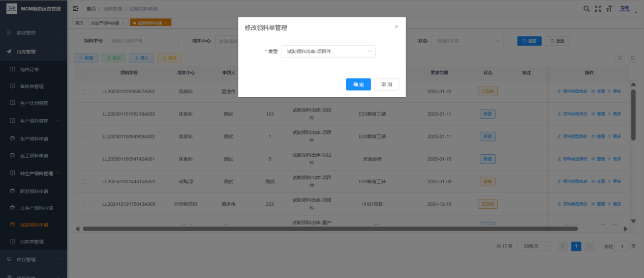The image size is (644, 278).
Task: Click the horizontal scroll right arrow
Action: (625, 229)
